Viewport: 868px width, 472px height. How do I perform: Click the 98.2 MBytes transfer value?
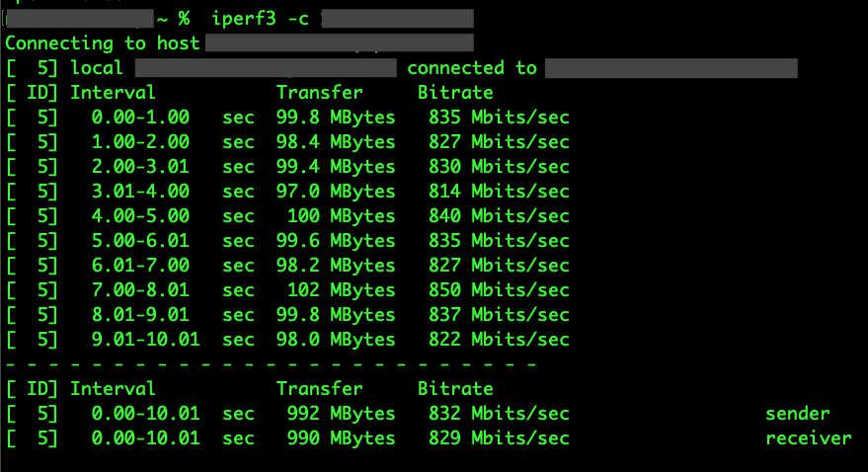pyautogui.click(x=335, y=266)
